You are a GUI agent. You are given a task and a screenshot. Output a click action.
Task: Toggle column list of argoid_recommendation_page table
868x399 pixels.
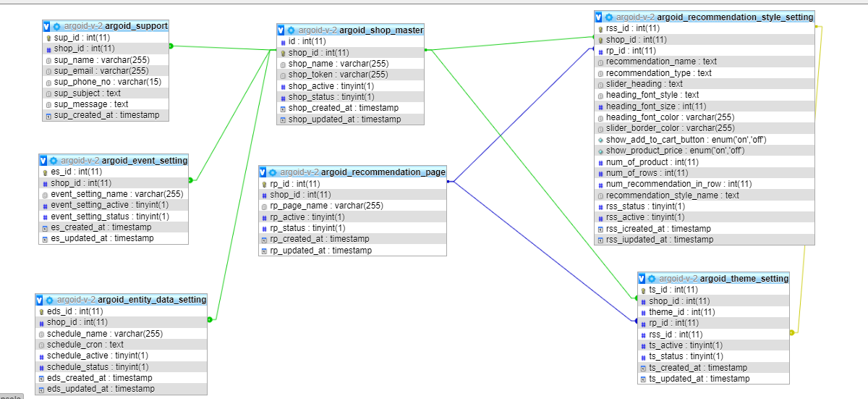click(263, 172)
